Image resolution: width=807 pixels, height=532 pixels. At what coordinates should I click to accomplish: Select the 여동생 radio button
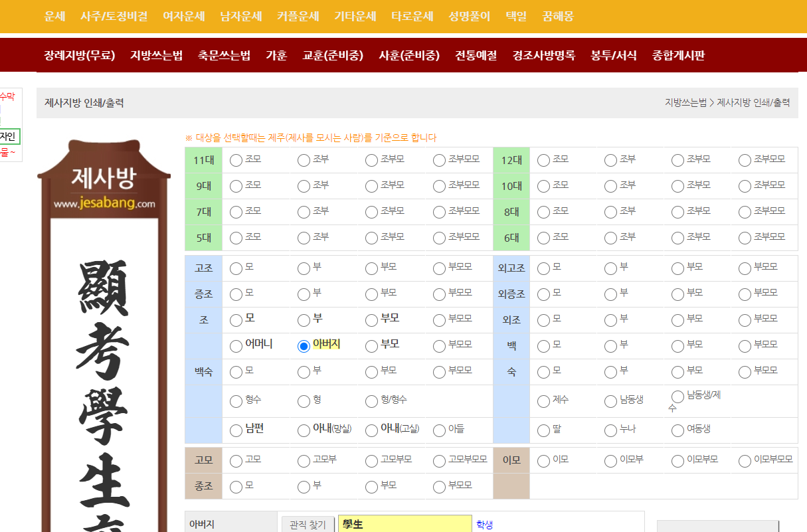click(x=677, y=430)
